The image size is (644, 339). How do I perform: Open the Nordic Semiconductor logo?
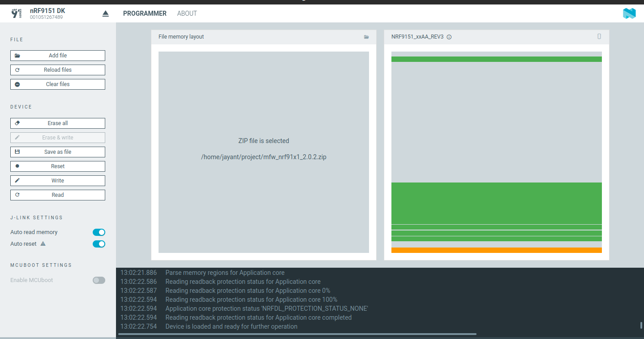[x=629, y=13]
